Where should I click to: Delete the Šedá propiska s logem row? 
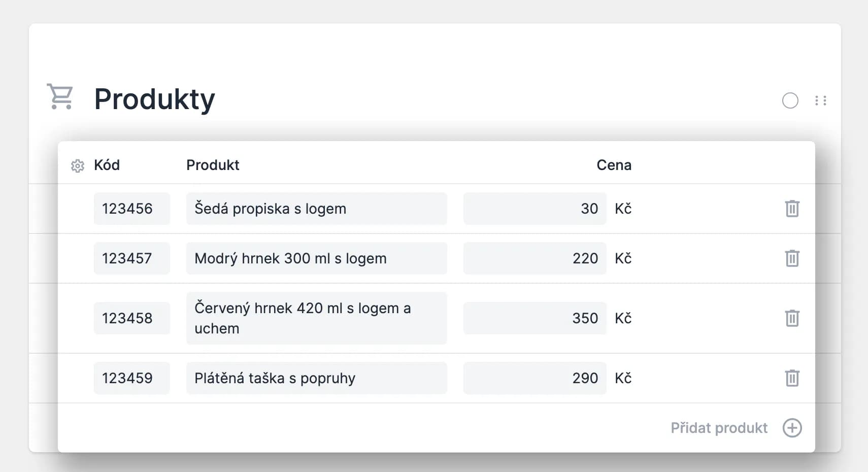[792, 209]
